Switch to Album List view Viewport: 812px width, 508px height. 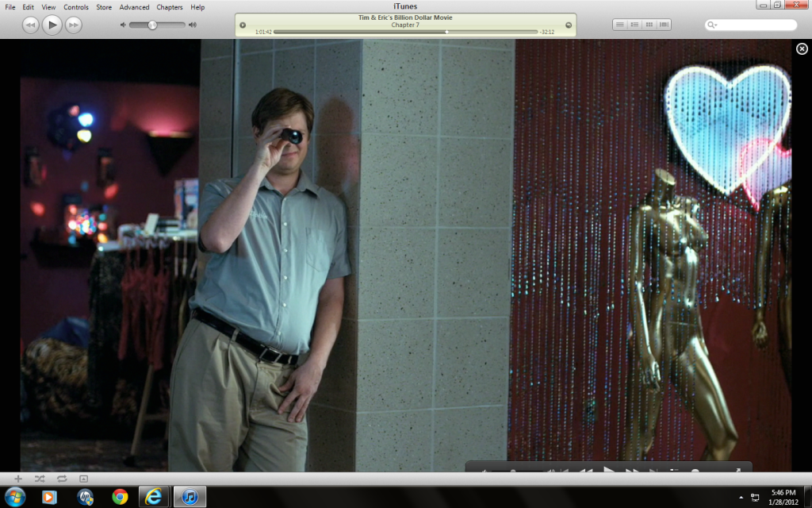634,25
